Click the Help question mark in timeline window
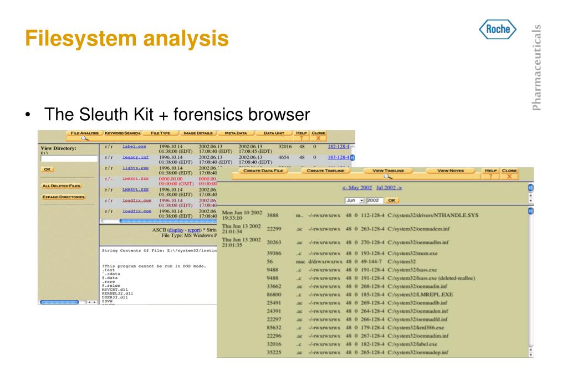 click(x=491, y=176)
